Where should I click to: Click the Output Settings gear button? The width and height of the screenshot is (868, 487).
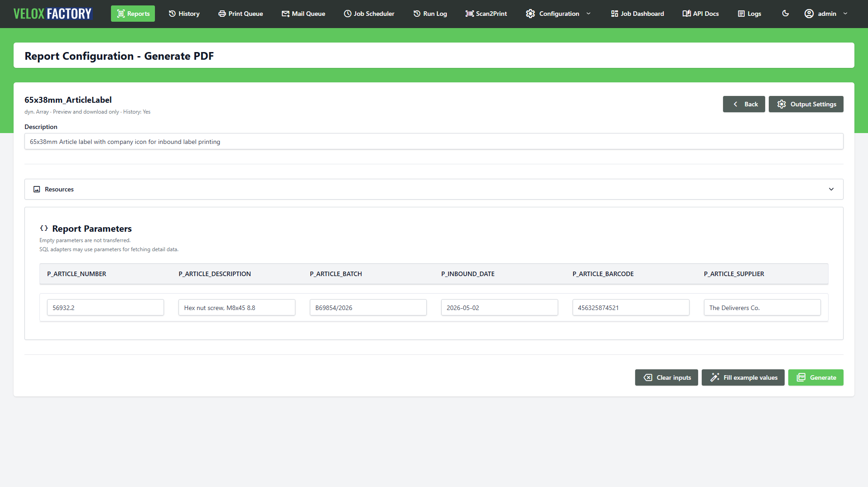[x=806, y=104]
